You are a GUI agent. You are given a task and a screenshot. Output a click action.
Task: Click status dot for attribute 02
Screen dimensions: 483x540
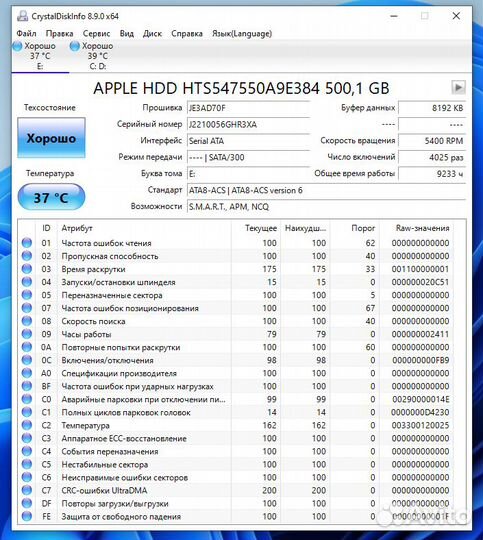[x=27, y=256]
